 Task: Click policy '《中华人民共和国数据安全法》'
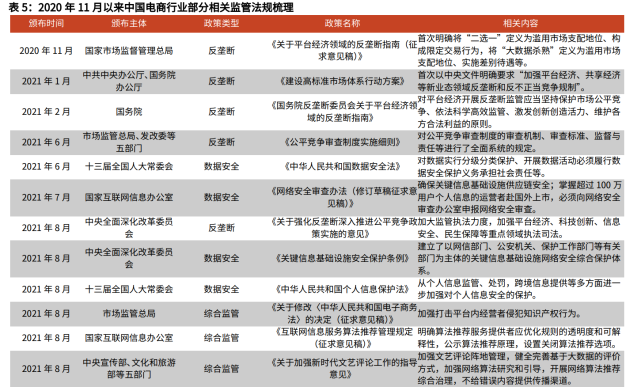click(x=343, y=167)
